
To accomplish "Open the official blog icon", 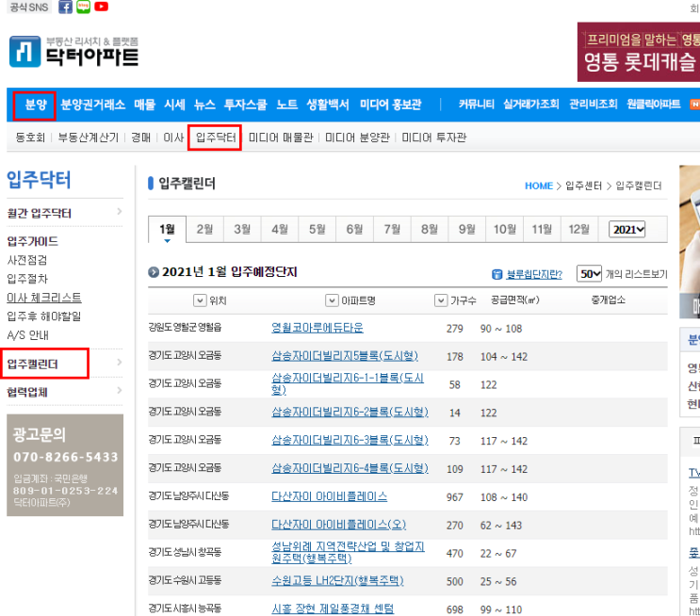I will point(84,7).
